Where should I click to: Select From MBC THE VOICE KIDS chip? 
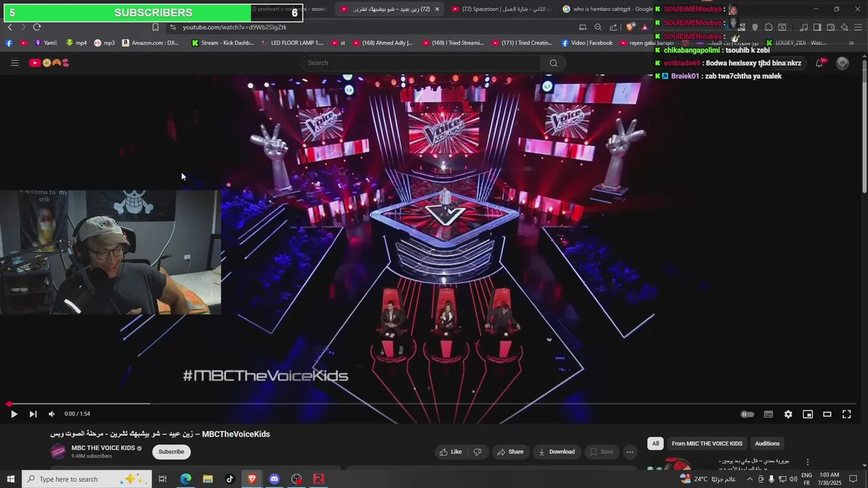707,444
